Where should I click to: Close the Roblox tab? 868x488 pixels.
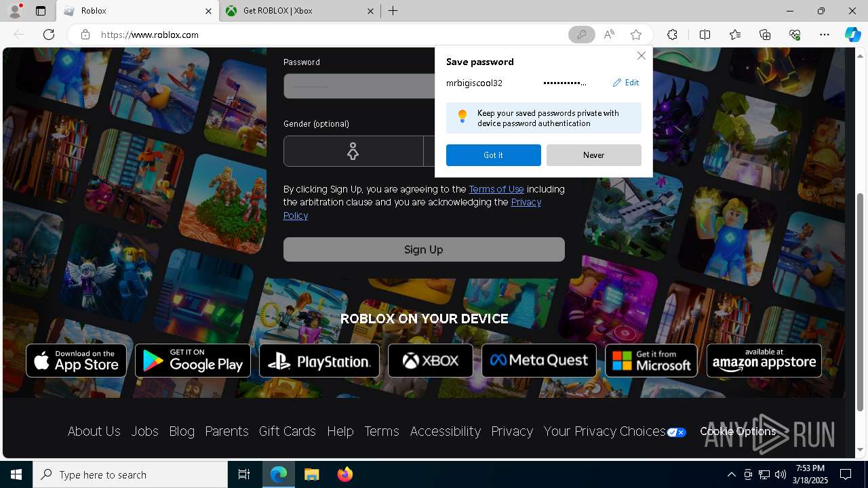coord(208,11)
